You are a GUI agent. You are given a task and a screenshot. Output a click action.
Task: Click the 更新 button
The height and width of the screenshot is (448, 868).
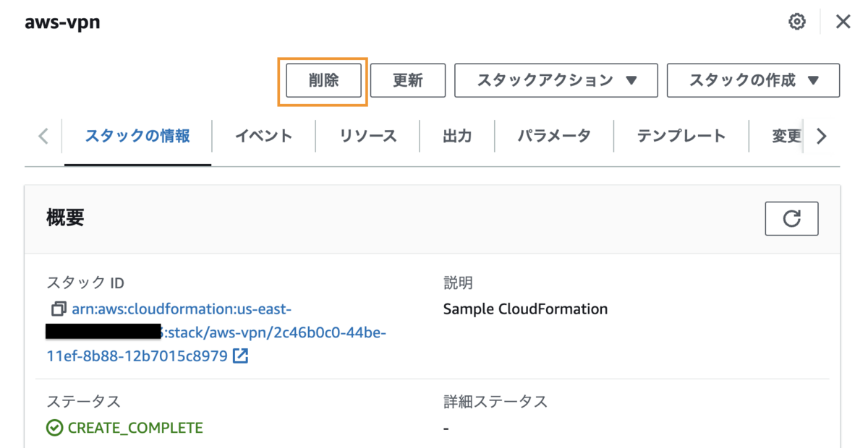[407, 80]
